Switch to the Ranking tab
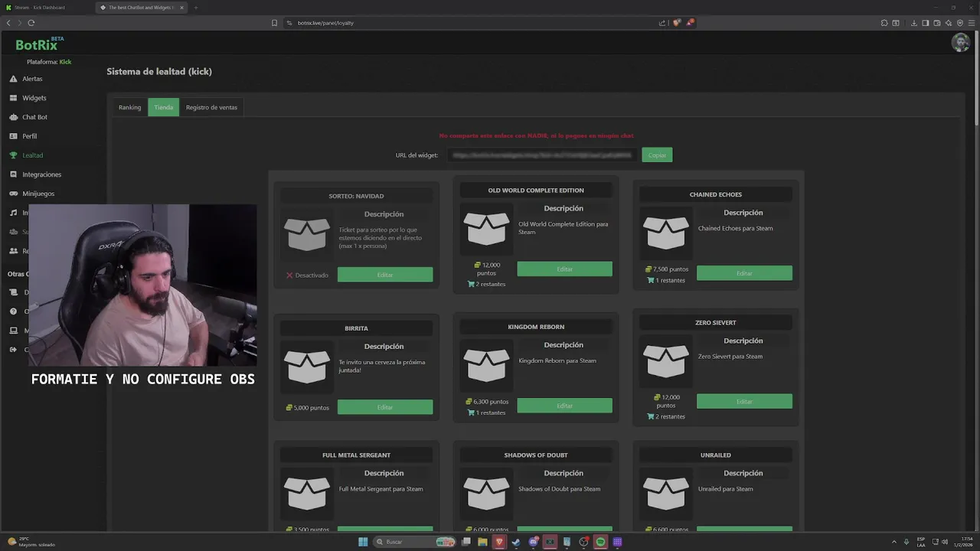The width and height of the screenshot is (980, 551). (129, 107)
